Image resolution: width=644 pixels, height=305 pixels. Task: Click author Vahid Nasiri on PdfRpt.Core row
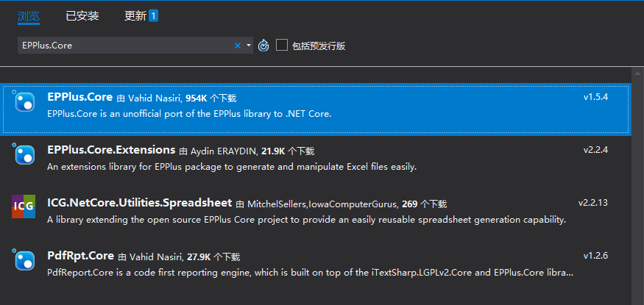point(157,257)
